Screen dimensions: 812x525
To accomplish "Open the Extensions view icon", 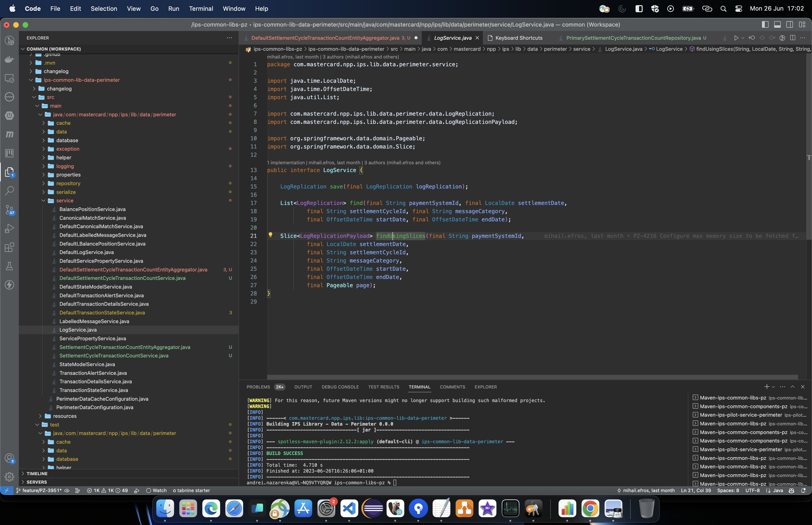I will coord(10,247).
